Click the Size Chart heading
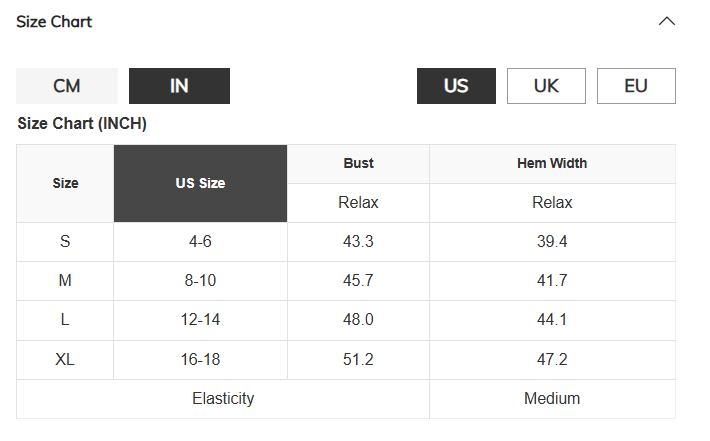Screen dimensions: 710x441 pos(54,22)
